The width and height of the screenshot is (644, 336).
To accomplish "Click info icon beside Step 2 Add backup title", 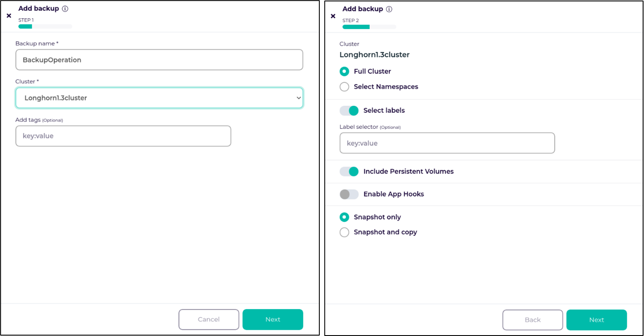I will (x=389, y=9).
